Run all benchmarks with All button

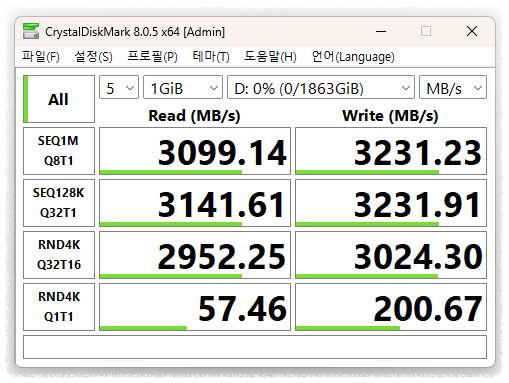[59, 99]
